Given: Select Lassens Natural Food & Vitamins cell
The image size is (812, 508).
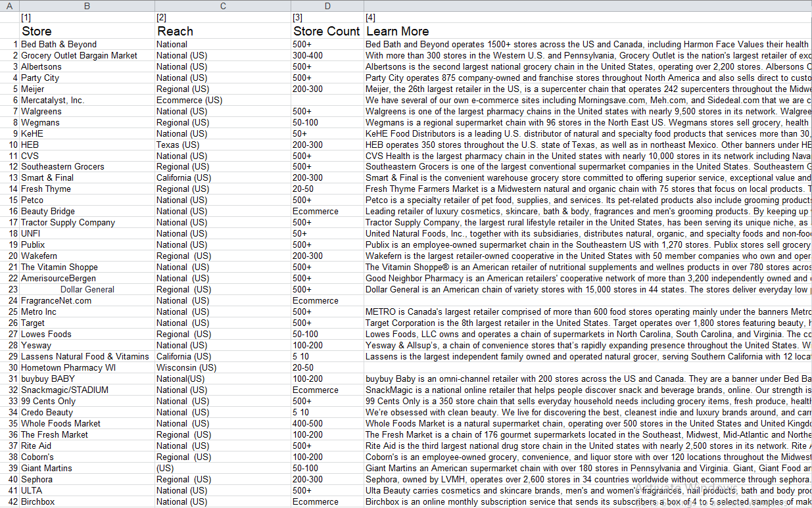Looking at the screenshot, I should pyautogui.click(x=87, y=357).
